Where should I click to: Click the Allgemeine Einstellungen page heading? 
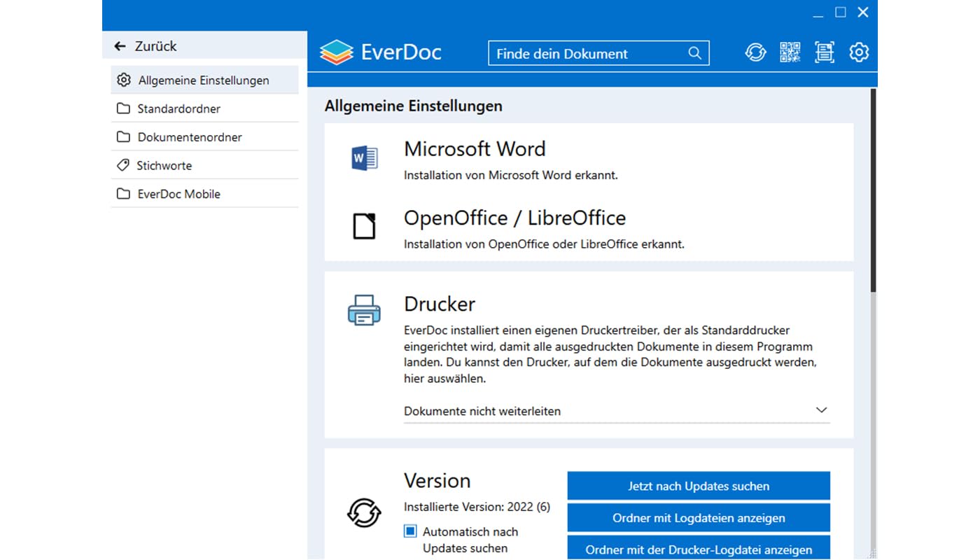(414, 106)
